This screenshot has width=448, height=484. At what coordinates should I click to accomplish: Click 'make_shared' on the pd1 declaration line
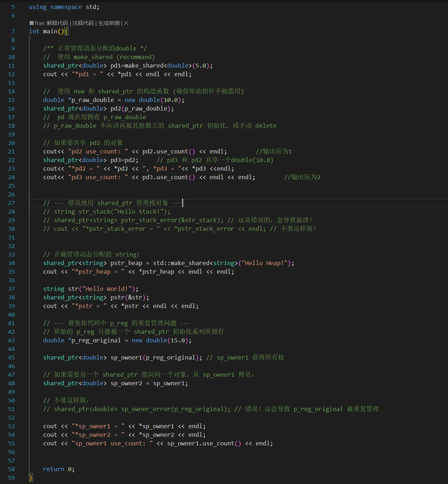click(144, 66)
